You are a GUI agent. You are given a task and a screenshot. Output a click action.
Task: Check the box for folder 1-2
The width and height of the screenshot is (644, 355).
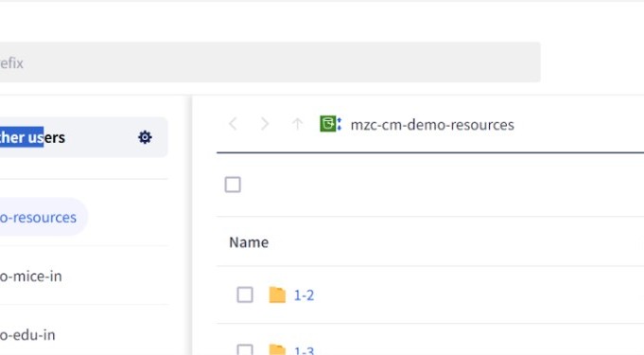click(x=245, y=294)
